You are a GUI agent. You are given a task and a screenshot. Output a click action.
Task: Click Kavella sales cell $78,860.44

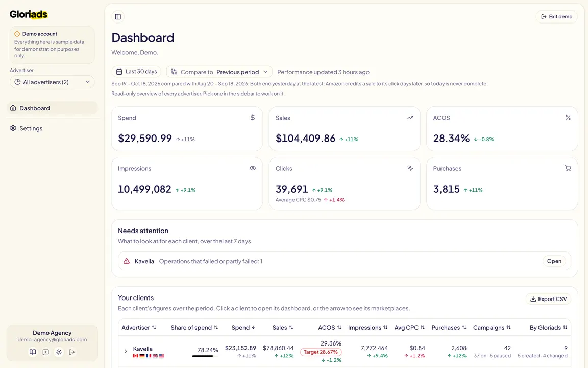(278, 348)
